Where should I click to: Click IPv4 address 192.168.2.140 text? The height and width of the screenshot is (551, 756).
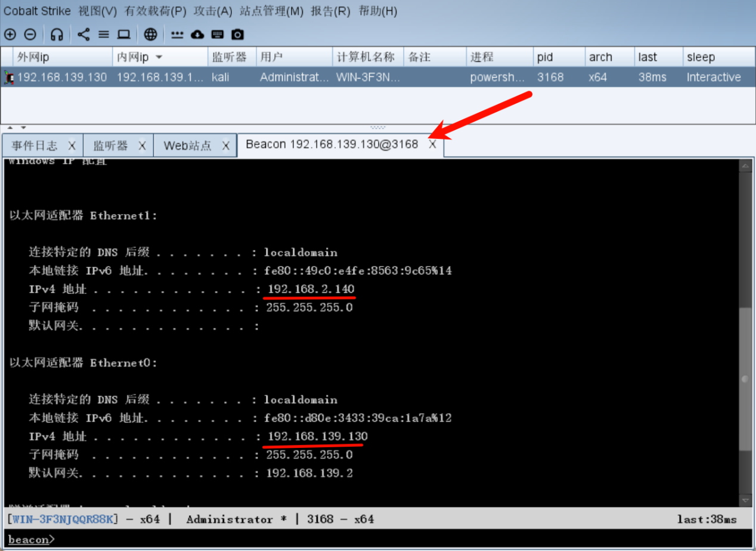click(310, 289)
